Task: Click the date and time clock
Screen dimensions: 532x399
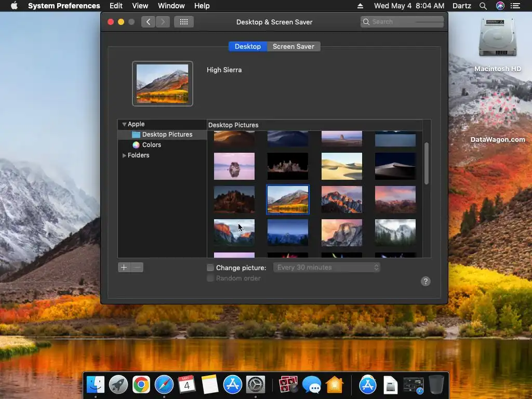Action: (x=409, y=6)
